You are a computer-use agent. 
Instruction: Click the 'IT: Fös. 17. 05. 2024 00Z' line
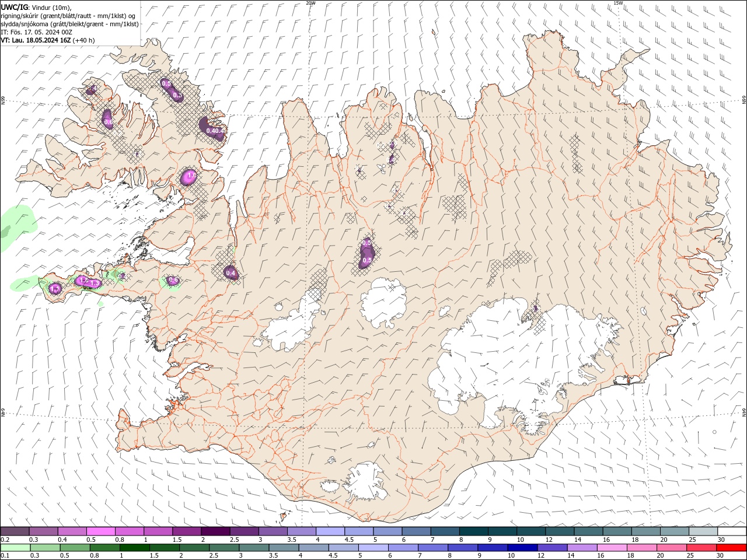[x=36, y=32]
